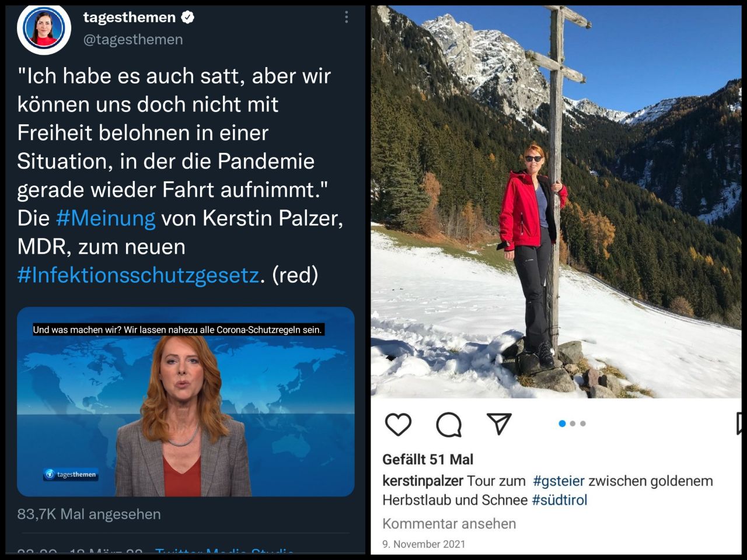Open the mountain cross photo

[x=556, y=202]
